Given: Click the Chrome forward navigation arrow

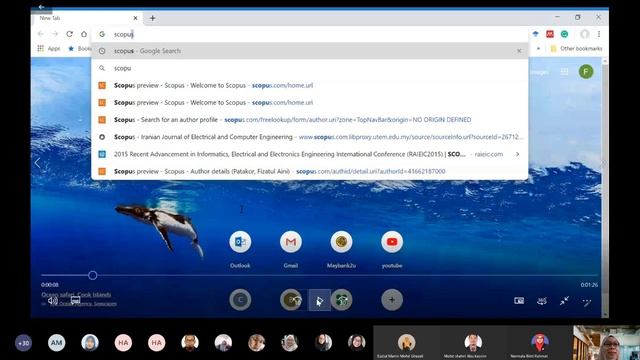Looking at the screenshot, I should pyautogui.click(x=55, y=34).
